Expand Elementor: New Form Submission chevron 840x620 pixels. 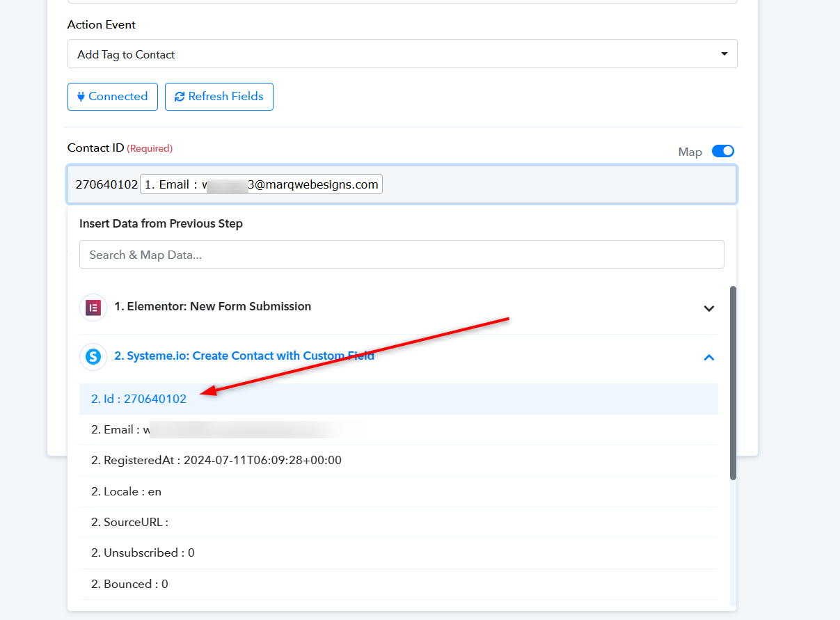[x=708, y=308]
